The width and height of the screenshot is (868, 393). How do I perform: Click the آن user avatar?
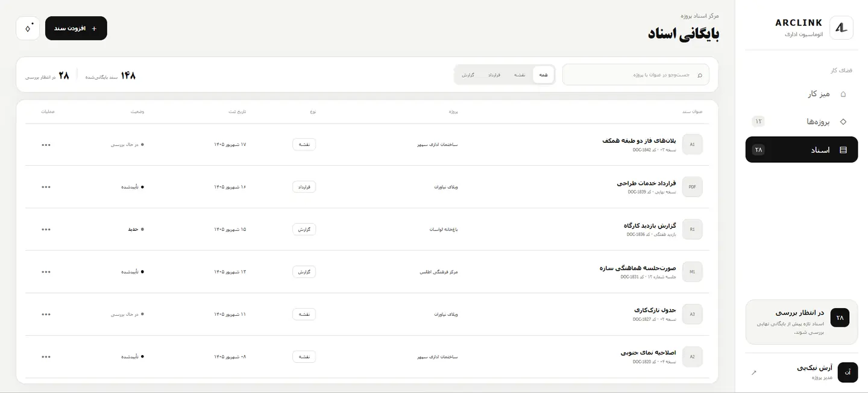[848, 373]
